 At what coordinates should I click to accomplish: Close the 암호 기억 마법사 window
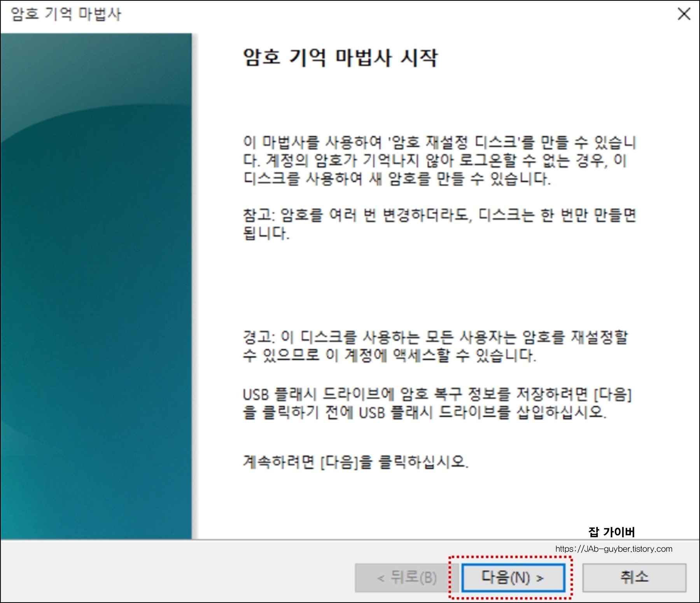[x=684, y=14]
